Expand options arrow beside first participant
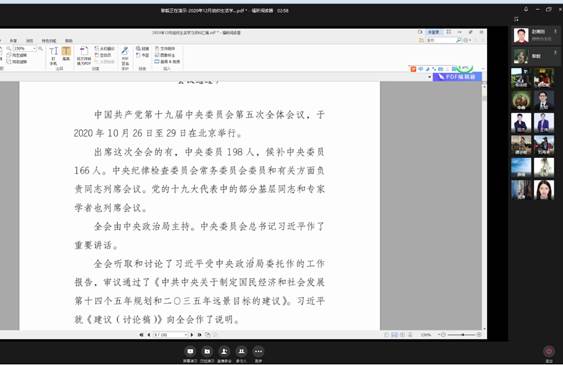This screenshot has width=563, height=365. (x=555, y=32)
